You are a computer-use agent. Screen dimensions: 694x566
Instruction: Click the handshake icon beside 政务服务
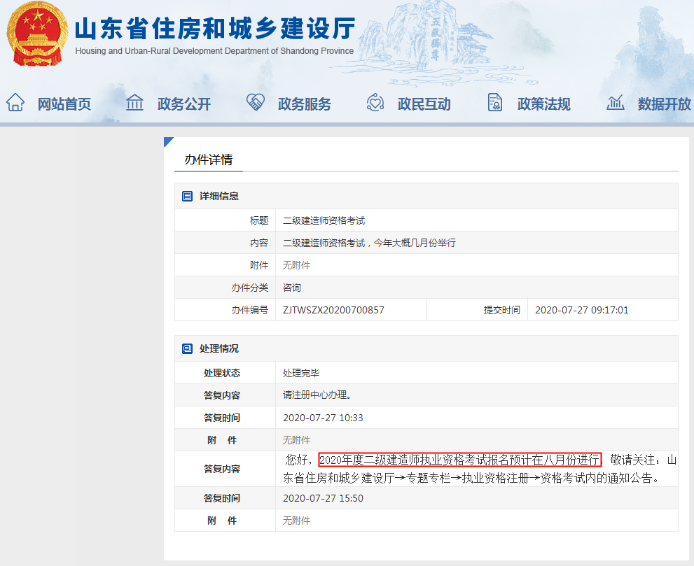tap(255, 103)
